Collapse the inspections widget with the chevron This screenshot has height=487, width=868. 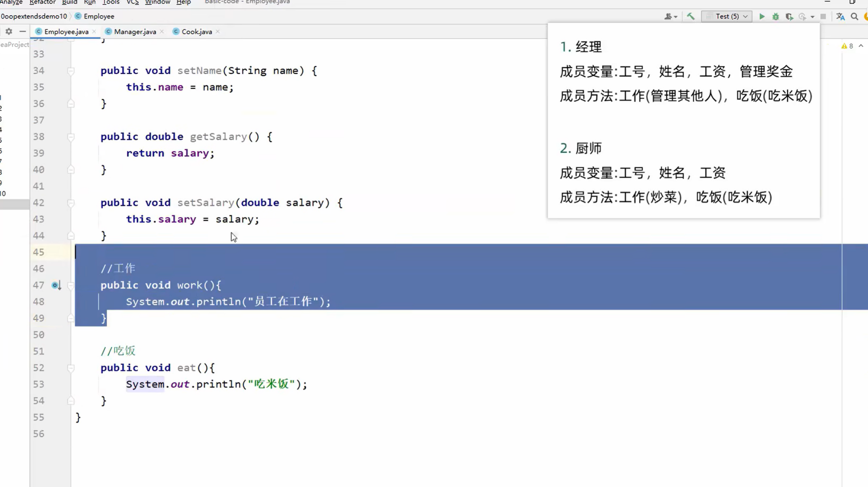pos(862,45)
